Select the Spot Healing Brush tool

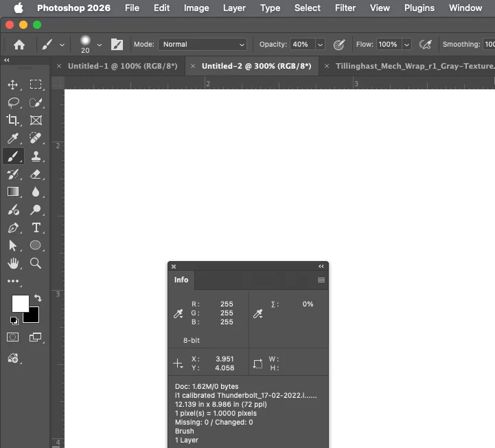click(x=36, y=138)
